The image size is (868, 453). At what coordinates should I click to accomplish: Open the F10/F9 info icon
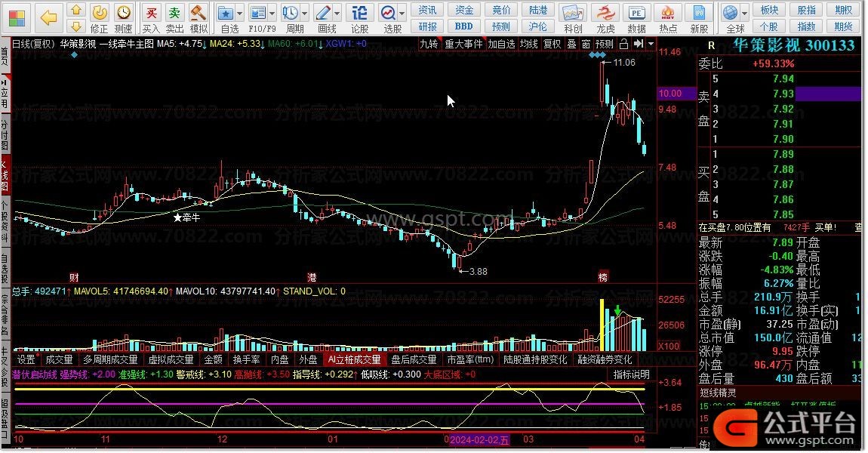tap(257, 12)
